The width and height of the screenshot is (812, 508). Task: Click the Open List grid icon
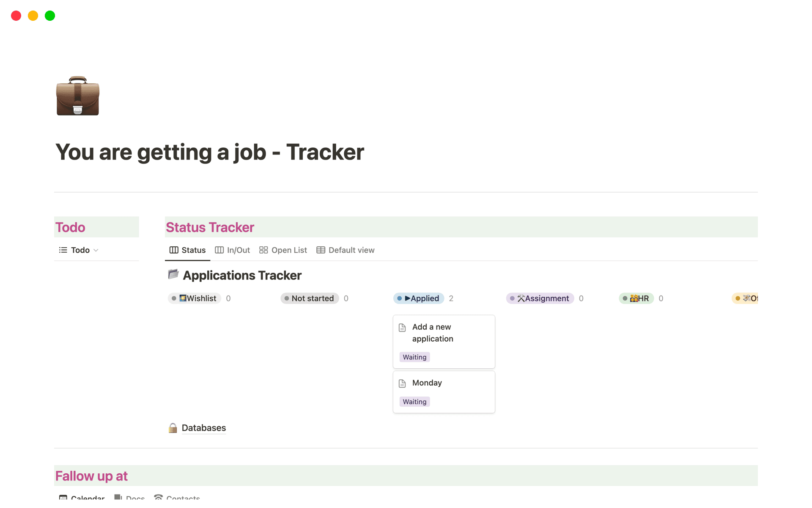(x=263, y=250)
